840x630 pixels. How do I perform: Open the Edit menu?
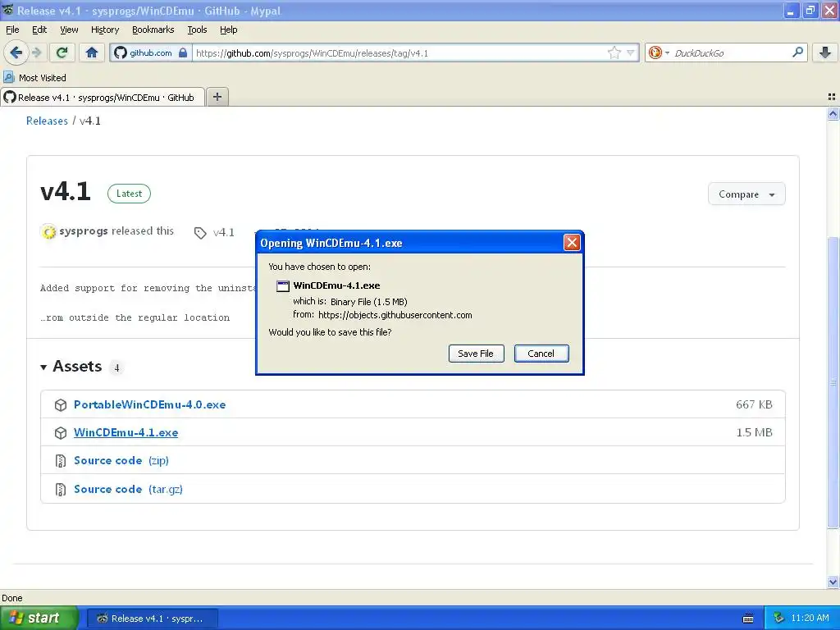(x=39, y=30)
